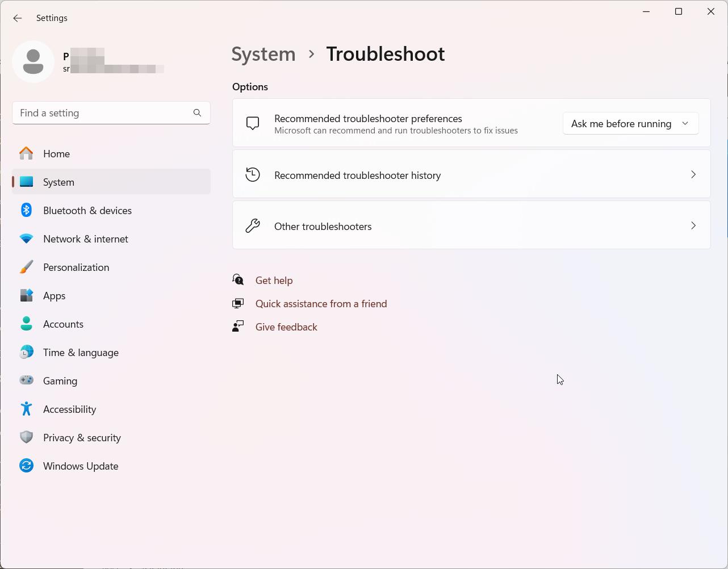Viewport: 728px width, 569px height.
Task: Open Time & language settings
Action: pyautogui.click(x=111, y=352)
